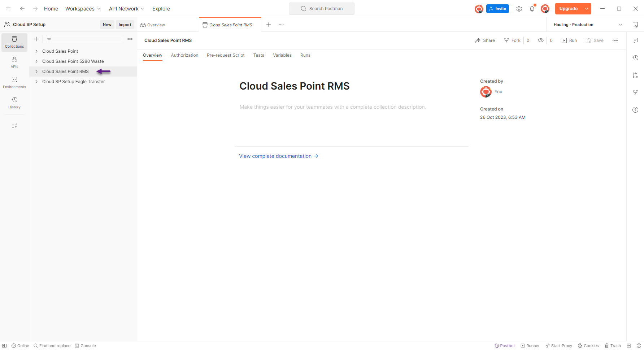This screenshot has width=644, height=350.
Task: Switch to the Authorization tab
Action: coord(184,55)
